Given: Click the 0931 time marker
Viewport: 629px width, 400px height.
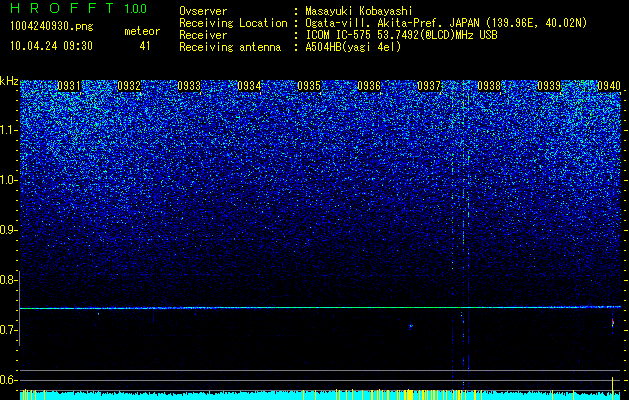Looking at the screenshot, I should pos(69,86).
